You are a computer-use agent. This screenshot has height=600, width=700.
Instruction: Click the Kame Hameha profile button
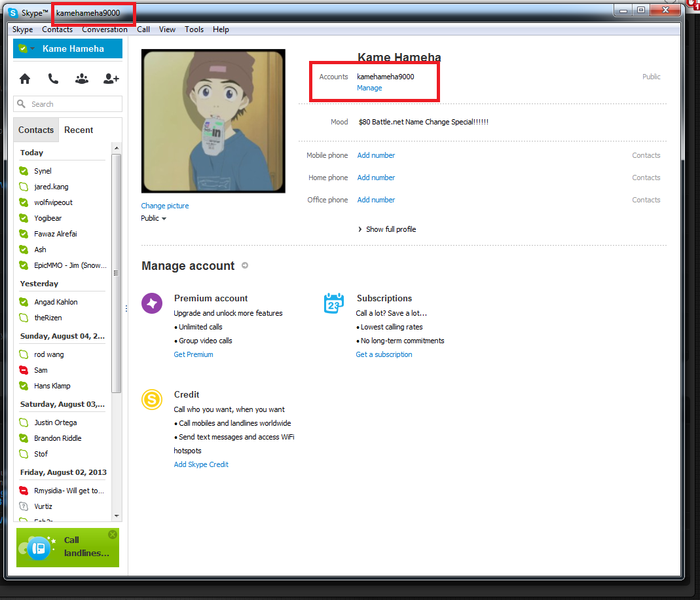coord(68,48)
